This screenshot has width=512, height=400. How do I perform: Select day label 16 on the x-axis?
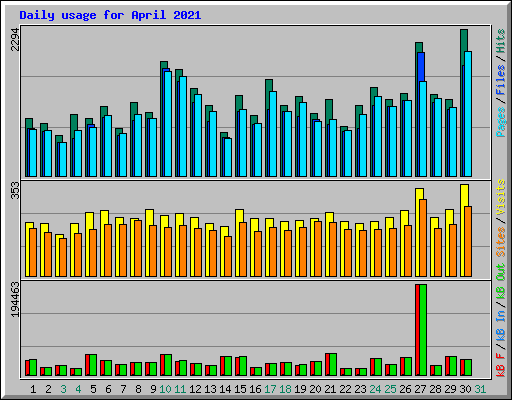point(255,389)
